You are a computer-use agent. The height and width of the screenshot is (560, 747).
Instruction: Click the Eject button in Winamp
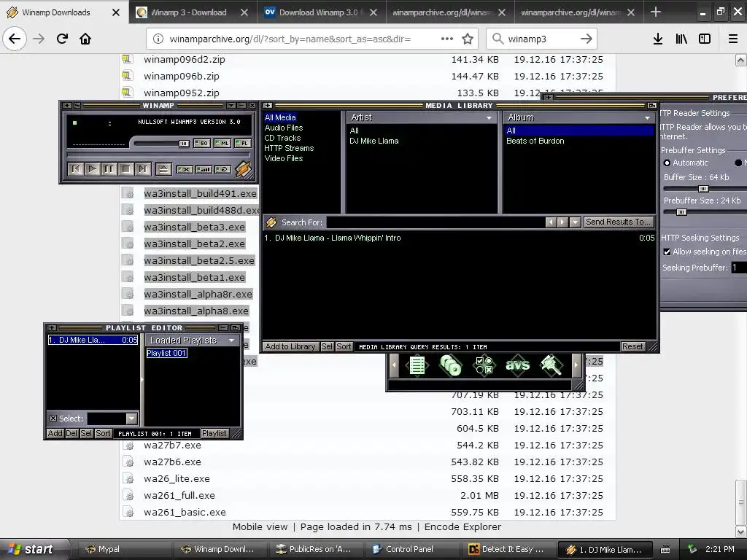coord(163,168)
